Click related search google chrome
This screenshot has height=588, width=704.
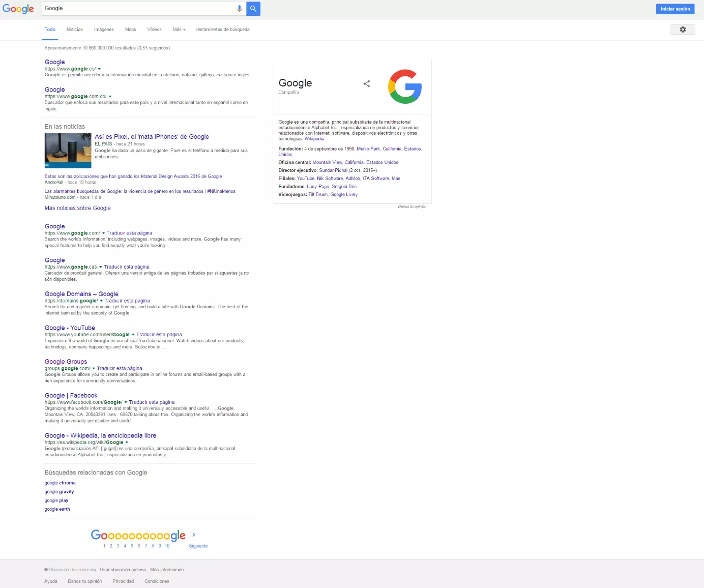(x=60, y=483)
